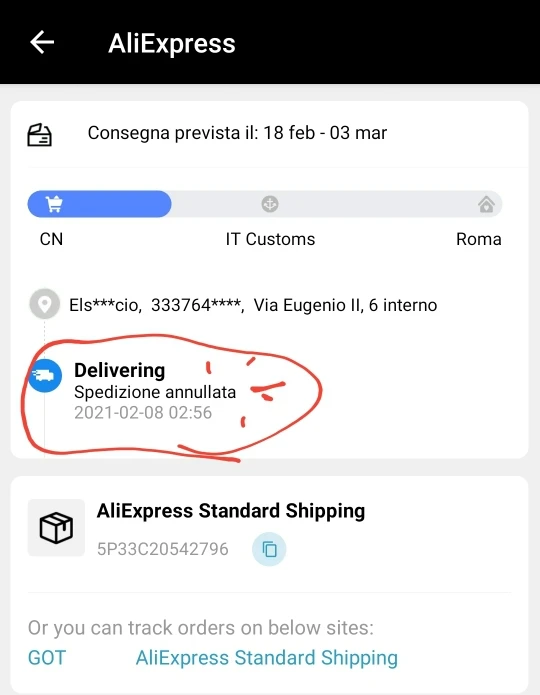
Task: Tap the Spedizione annullata status text
Action: pyautogui.click(x=155, y=392)
